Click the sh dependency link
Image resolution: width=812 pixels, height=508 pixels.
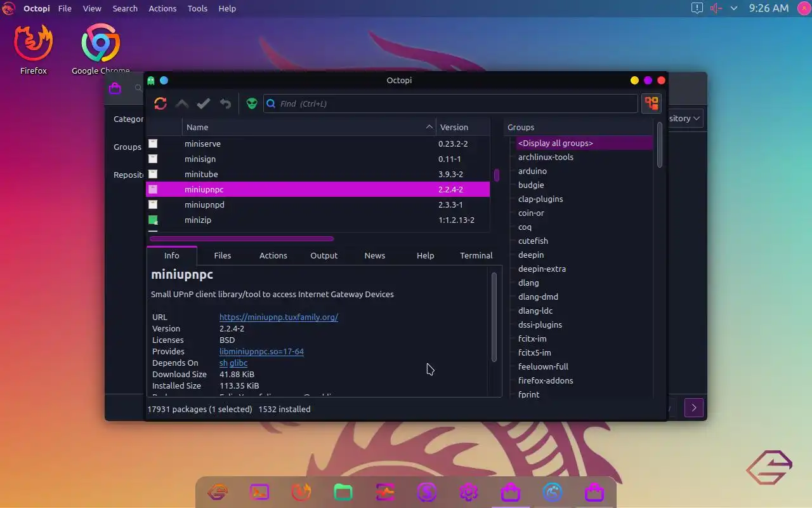223,363
